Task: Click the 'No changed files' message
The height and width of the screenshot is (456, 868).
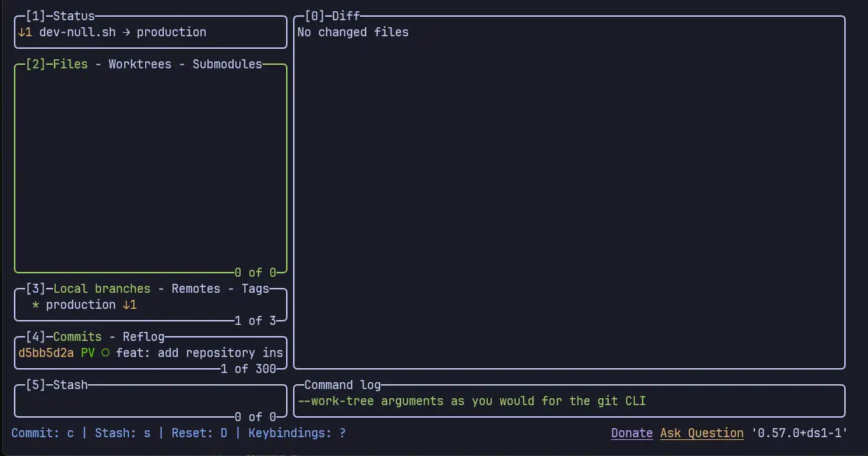Action: [353, 32]
